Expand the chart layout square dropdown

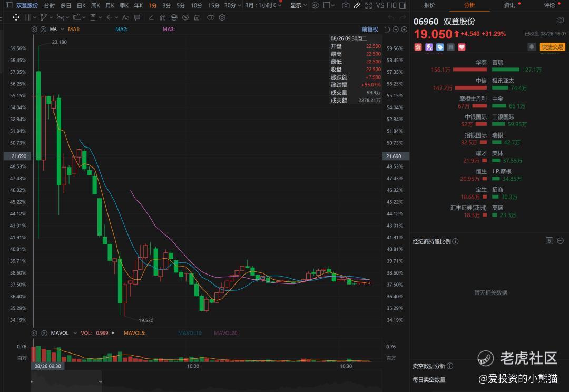[x=333, y=5]
